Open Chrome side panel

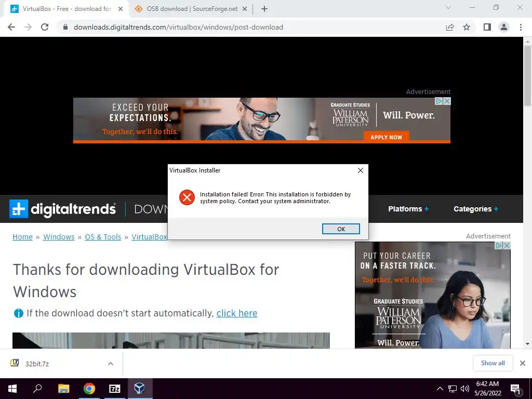[x=487, y=27]
